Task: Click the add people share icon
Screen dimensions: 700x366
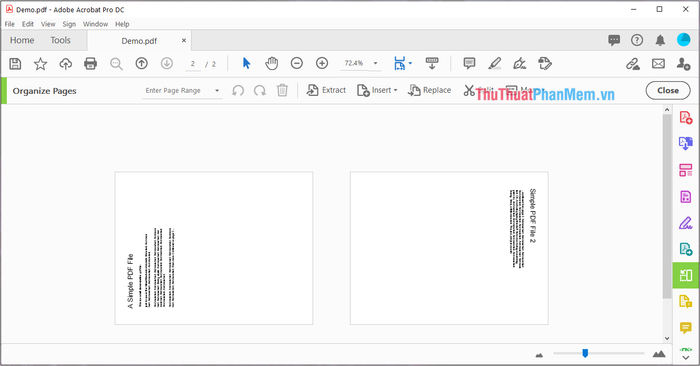Action: click(683, 64)
